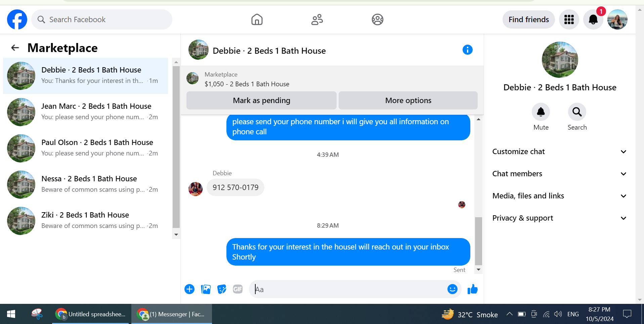Attach a photo with the image icon

206,289
